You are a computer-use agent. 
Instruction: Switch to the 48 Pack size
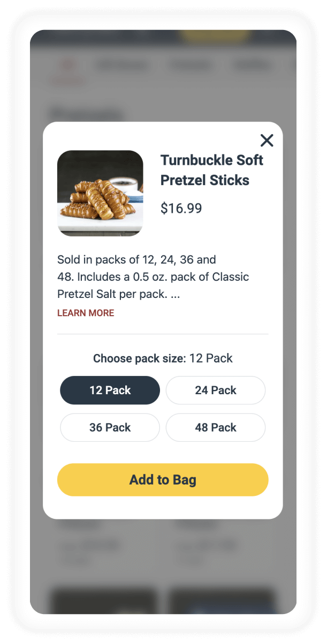[x=216, y=428]
